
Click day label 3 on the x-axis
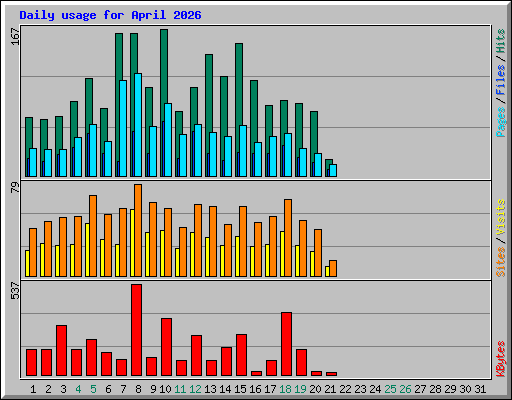point(63,389)
